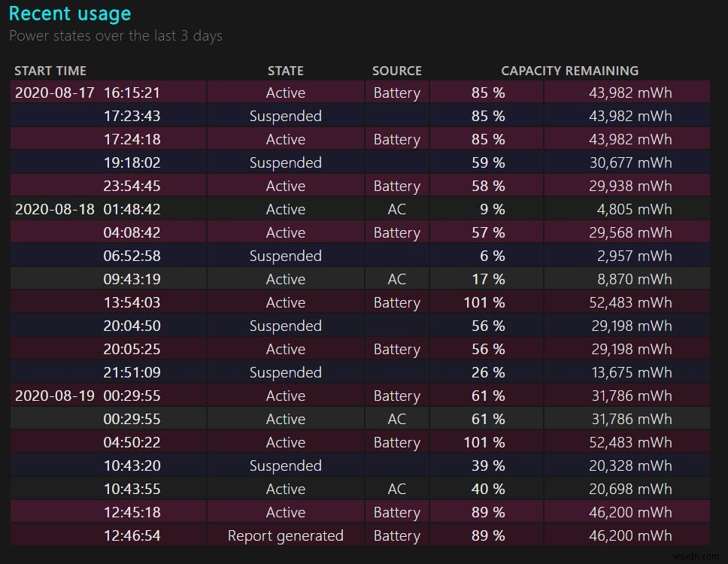Select the date 2020-08-18
728x564 pixels.
pyautogui.click(x=54, y=209)
